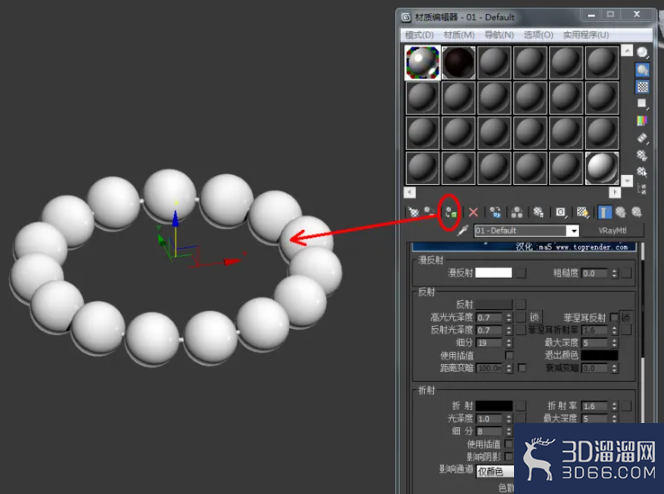The height and width of the screenshot is (494, 664).
Task: Click the VRayMtl material type button
Action: (x=612, y=231)
